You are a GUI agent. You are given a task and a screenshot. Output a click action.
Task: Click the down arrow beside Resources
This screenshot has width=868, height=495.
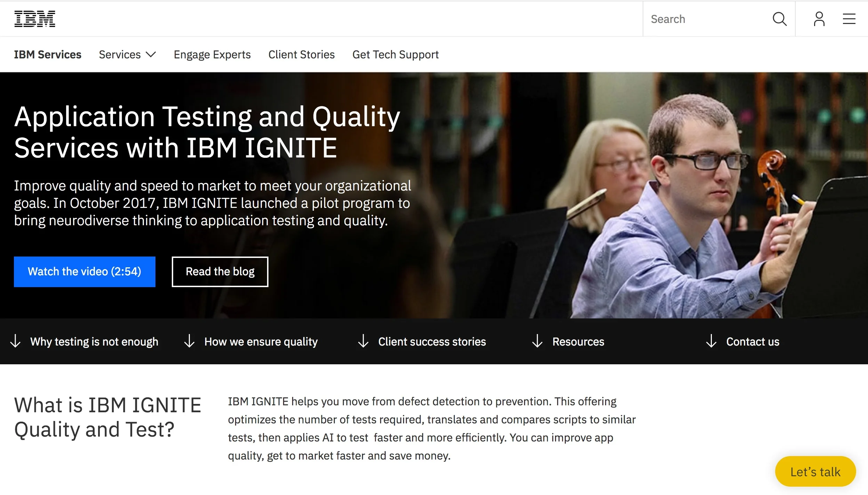pyautogui.click(x=537, y=341)
